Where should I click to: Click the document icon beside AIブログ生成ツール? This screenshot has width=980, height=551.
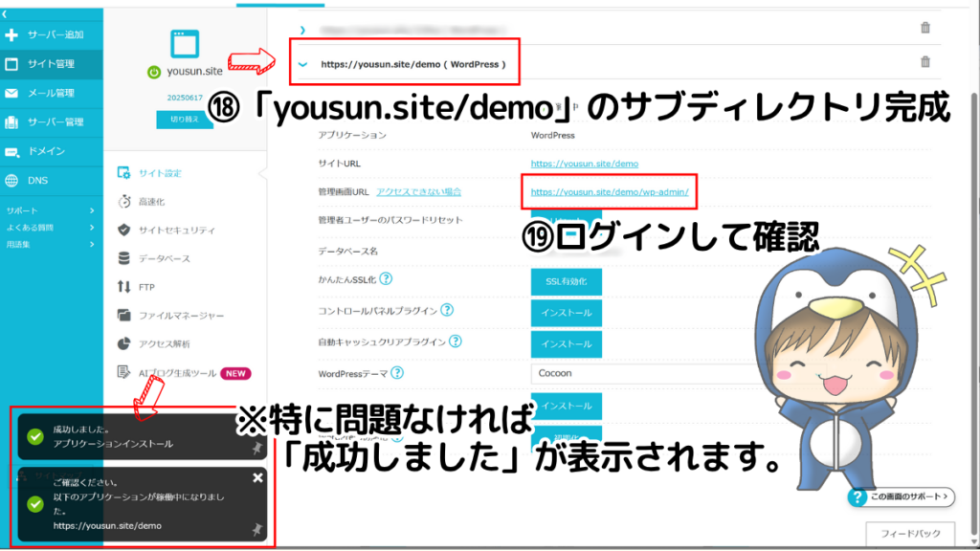coord(123,372)
